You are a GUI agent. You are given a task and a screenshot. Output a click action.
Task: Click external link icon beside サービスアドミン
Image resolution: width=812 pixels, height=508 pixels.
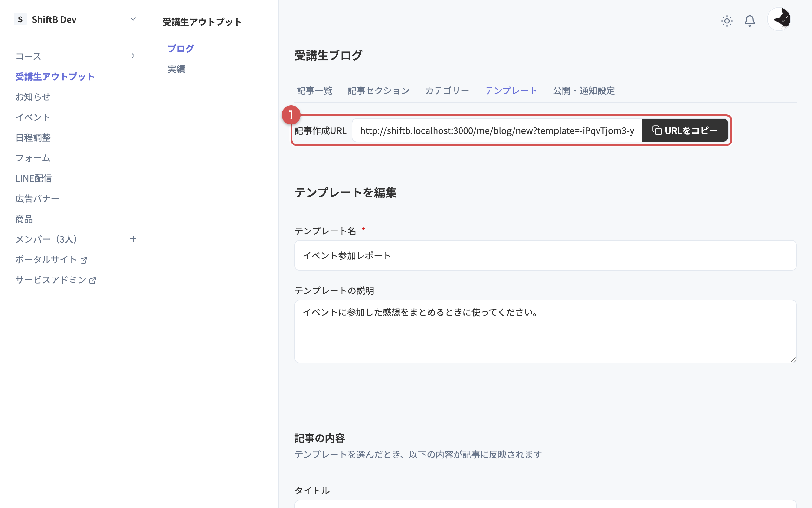click(x=93, y=281)
